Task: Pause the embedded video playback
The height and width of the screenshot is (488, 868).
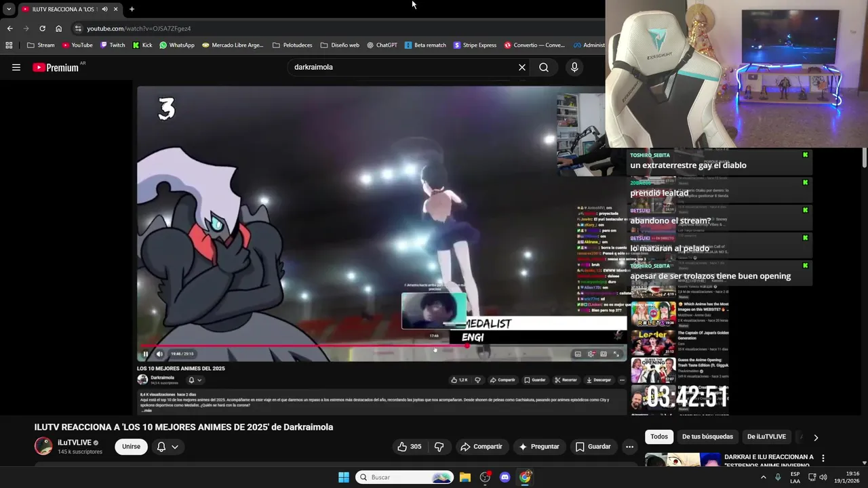Action: point(145,354)
